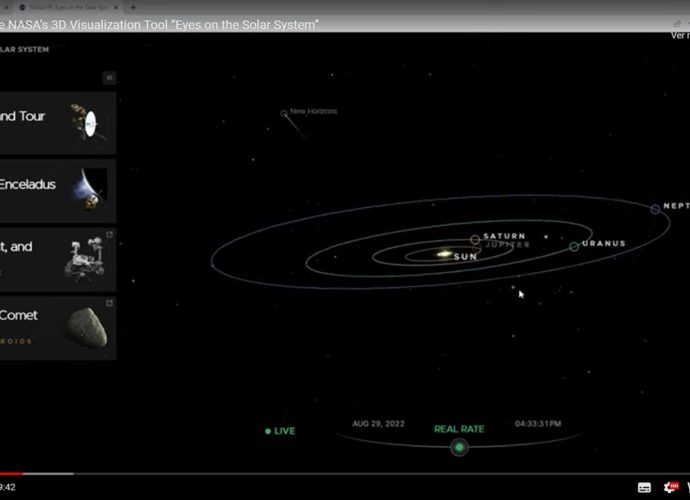Screen dimensions: 690x500
Task: Open YouTube settings gear icon
Action: 671,487
